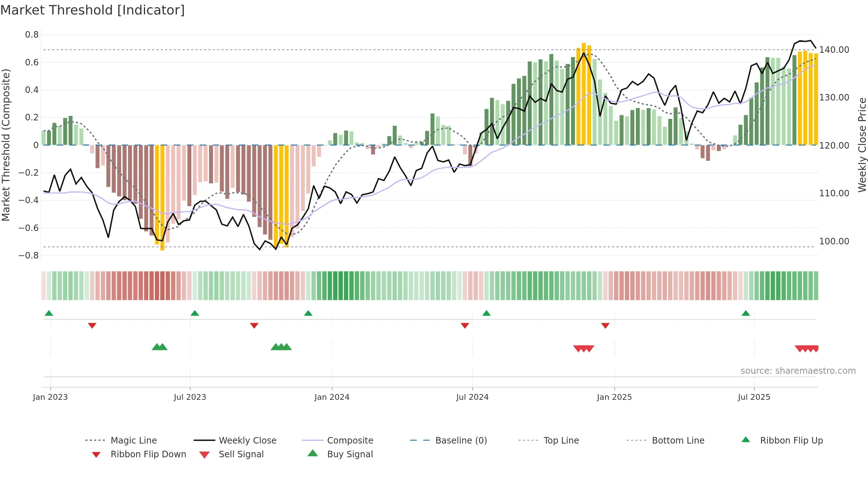The image size is (868, 488).
Task: Click the Ribbon Flip Down marker in September 2023
Action: (254, 326)
